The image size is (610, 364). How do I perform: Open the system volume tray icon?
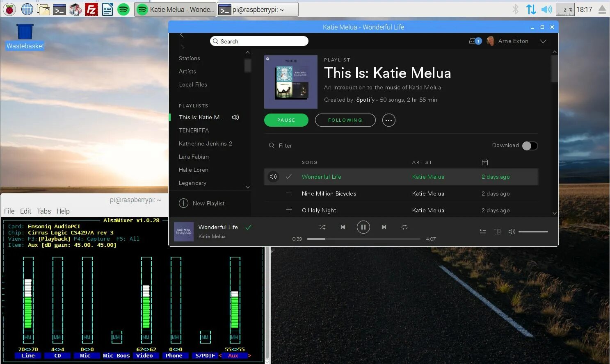click(x=546, y=9)
